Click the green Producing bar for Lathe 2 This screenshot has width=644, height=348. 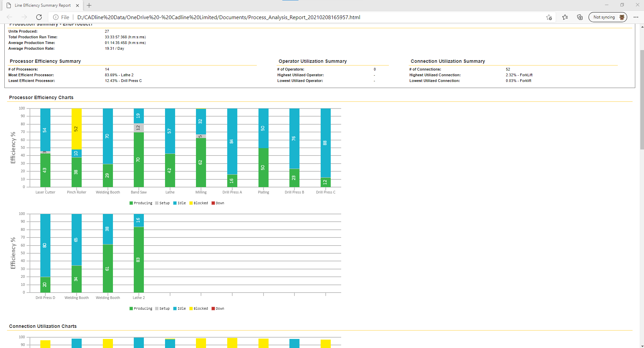click(x=138, y=260)
